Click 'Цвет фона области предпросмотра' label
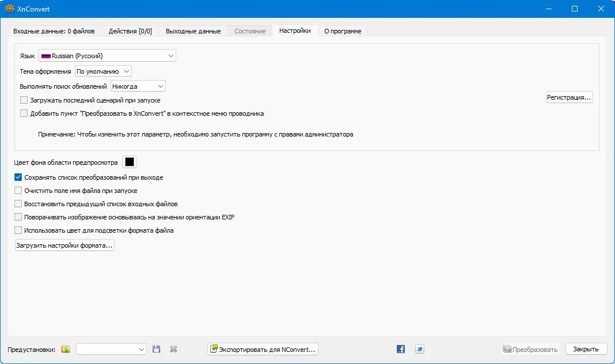Image resolution: width=615 pixels, height=364 pixels. coord(66,162)
